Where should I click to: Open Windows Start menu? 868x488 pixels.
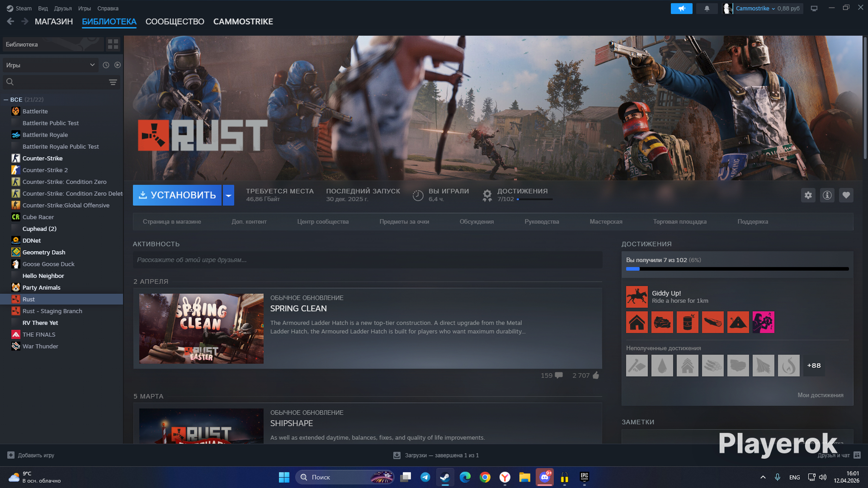(x=284, y=477)
